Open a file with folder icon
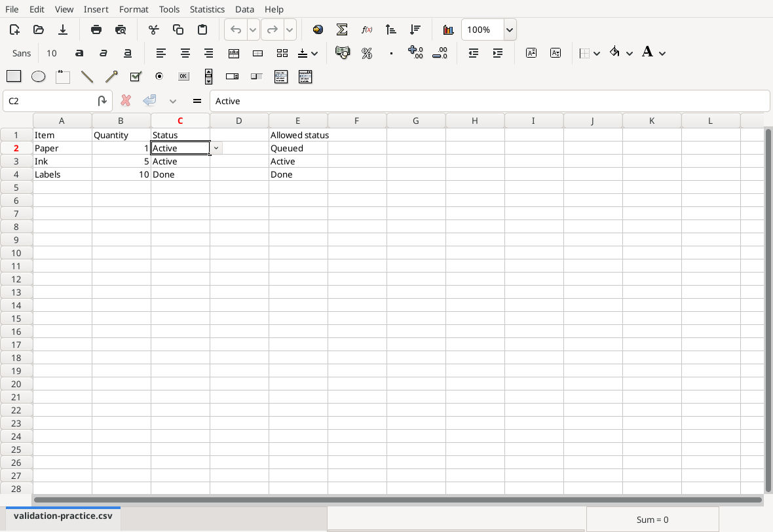 click(39, 29)
